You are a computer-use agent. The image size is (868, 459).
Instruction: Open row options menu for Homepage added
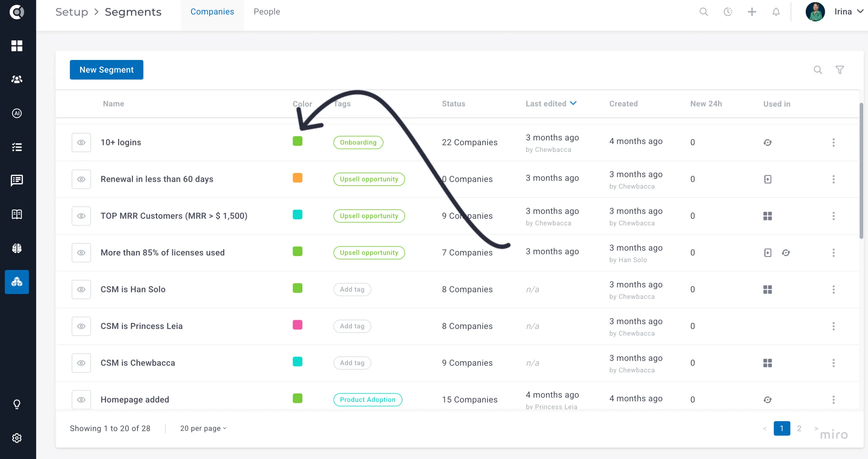[x=833, y=399]
